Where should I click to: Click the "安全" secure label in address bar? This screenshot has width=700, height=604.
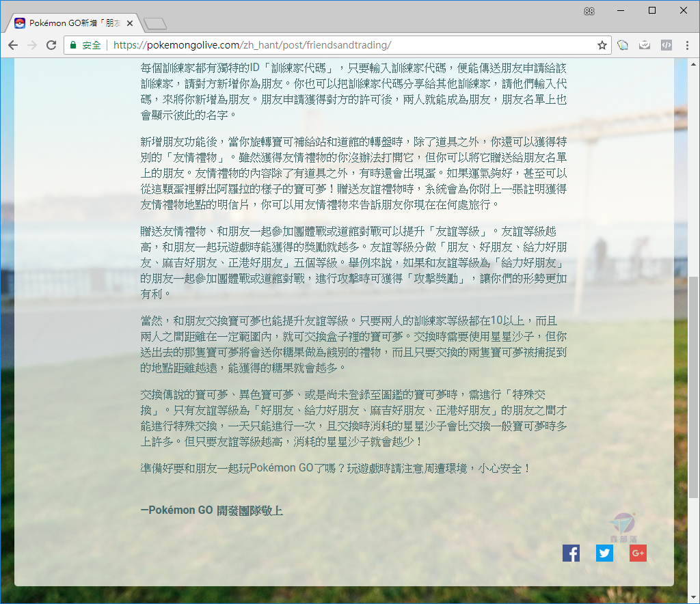[92, 45]
